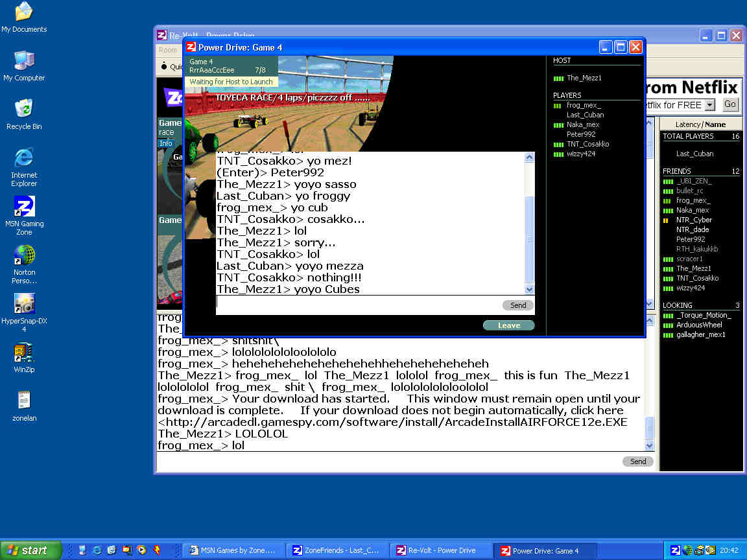Select scracer1 in the Friends list
The image size is (747, 560).
point(689,259)
